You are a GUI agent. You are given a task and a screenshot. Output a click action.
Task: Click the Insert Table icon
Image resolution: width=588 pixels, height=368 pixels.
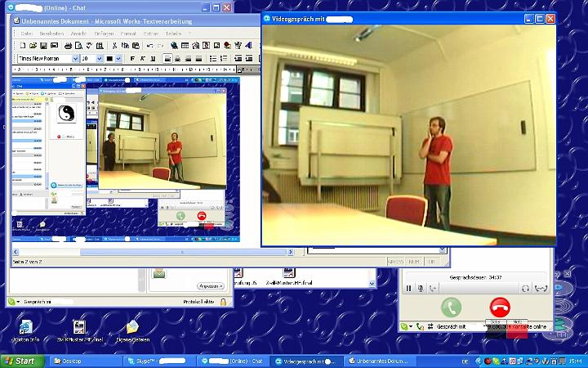click(x=185, y=46)
